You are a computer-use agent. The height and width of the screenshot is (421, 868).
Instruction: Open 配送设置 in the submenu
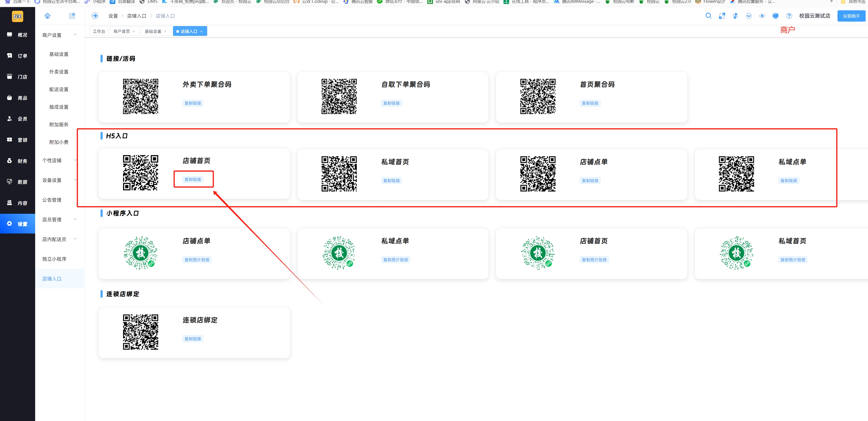(59, 89)
